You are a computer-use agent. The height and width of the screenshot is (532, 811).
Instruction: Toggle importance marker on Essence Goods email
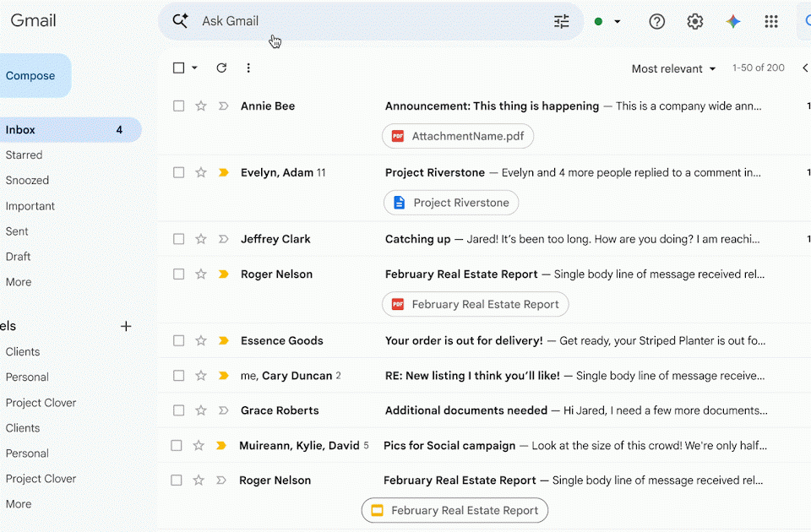pos(224,341)
